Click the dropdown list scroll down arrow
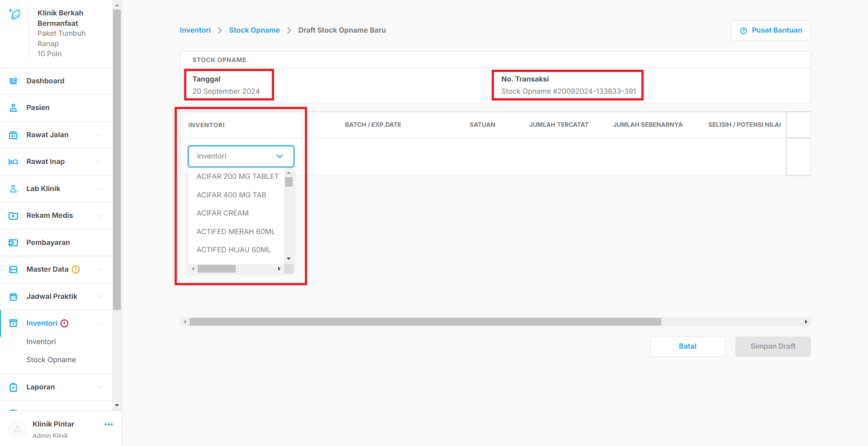Viewport: 868px width, 446px height. click(x=289, y=259)
